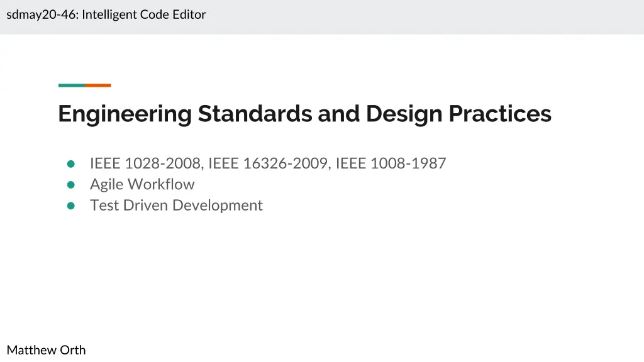Select the "IEEE 1028-2008" standard text
Screen dimensions: 644x362
(x=146, y=164)
